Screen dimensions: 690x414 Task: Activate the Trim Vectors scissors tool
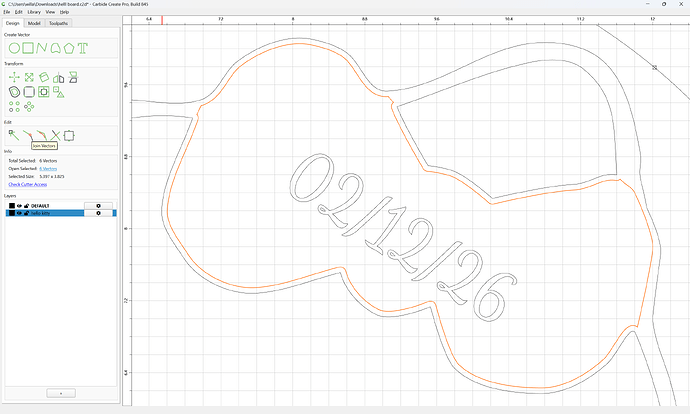(x=55, y=135)
